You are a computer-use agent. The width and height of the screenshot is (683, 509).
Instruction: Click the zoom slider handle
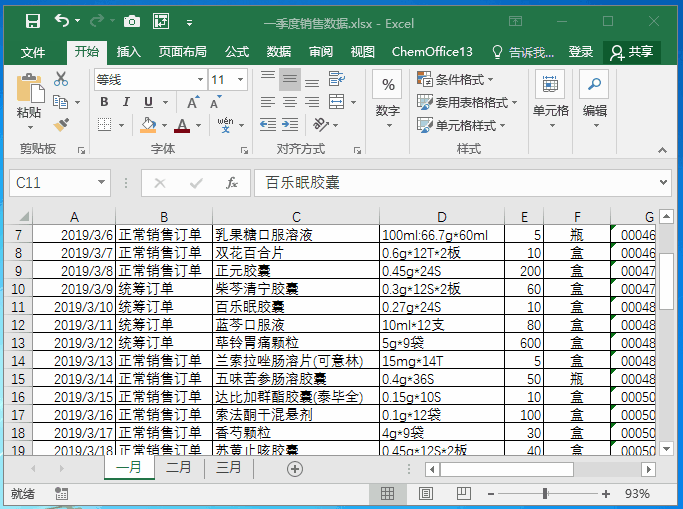tap(545, 493)
